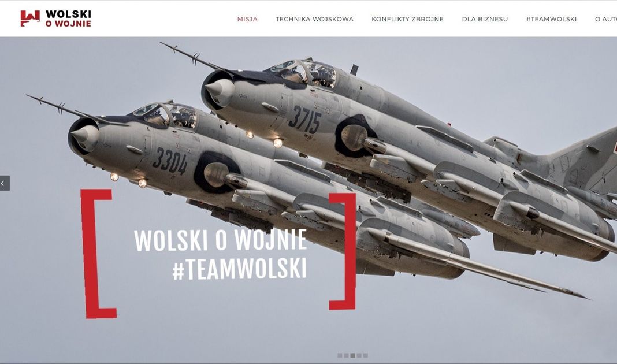This screenshot has width=617, height=364.
Task: Select the first slider indicator dot
Action: 340,356
